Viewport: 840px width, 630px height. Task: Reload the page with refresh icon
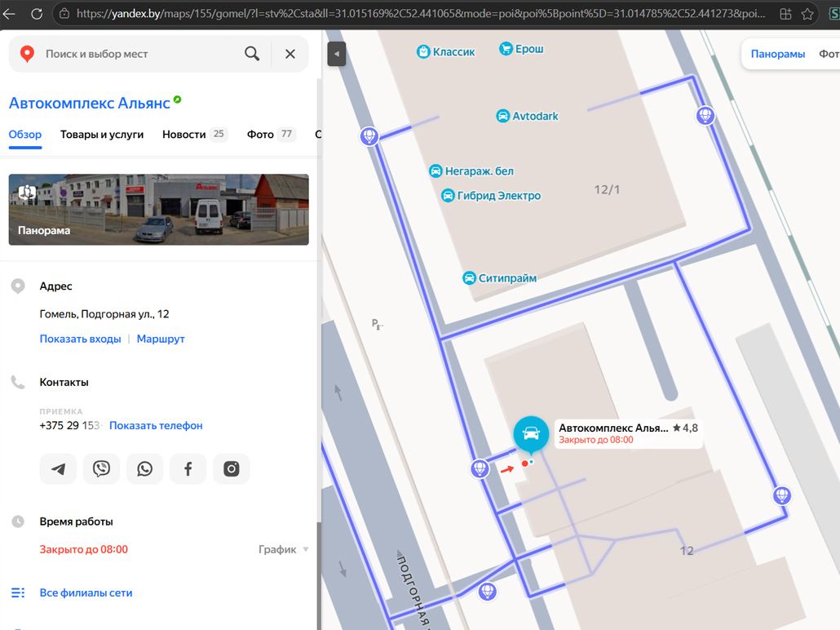37,14
